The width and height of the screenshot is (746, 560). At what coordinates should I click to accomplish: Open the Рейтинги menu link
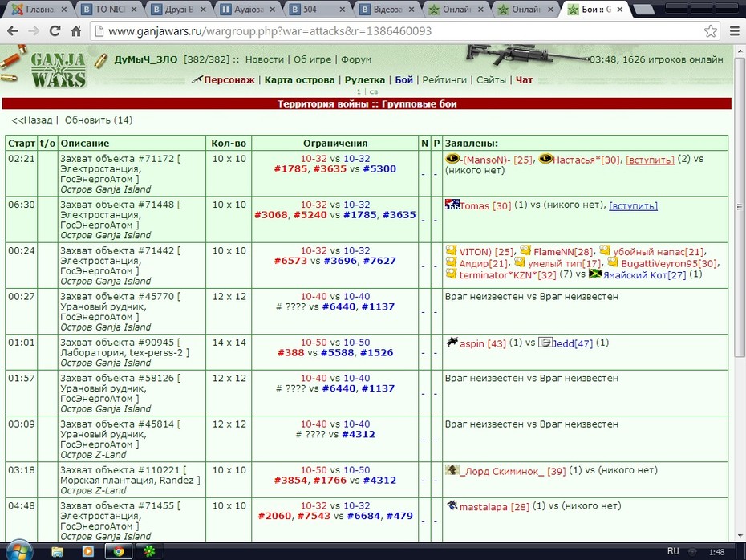[444, 80]
